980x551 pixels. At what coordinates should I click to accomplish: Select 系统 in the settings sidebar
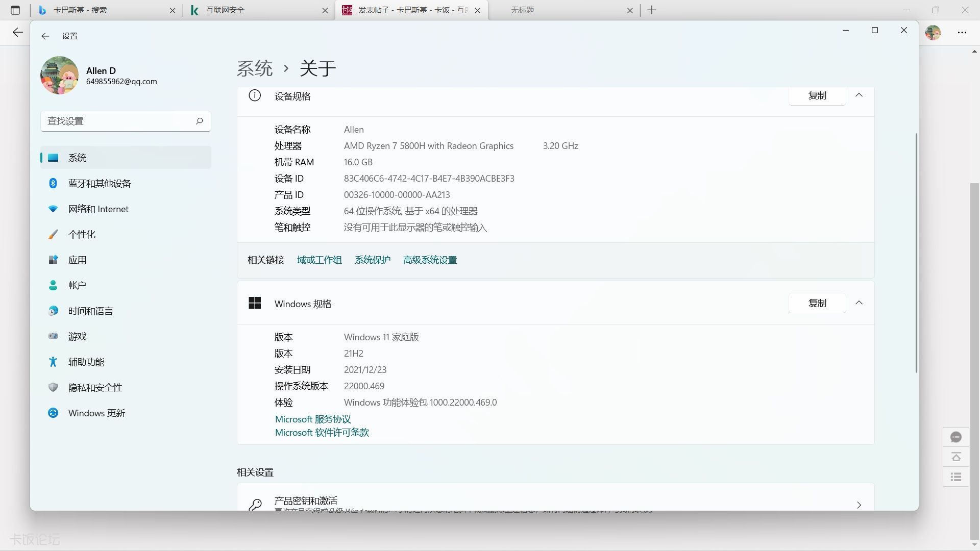(126, 158)
